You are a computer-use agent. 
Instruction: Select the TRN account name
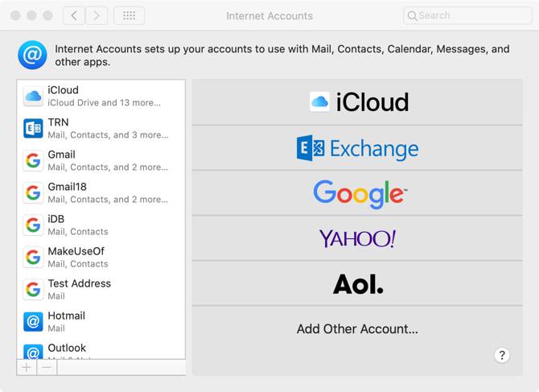coord(59,122)
